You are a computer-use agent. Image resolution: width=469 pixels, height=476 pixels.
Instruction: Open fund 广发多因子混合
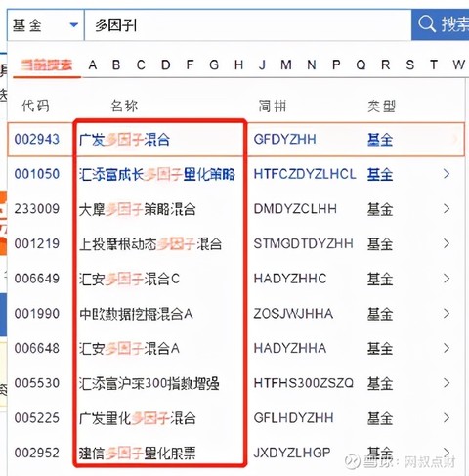124,140
